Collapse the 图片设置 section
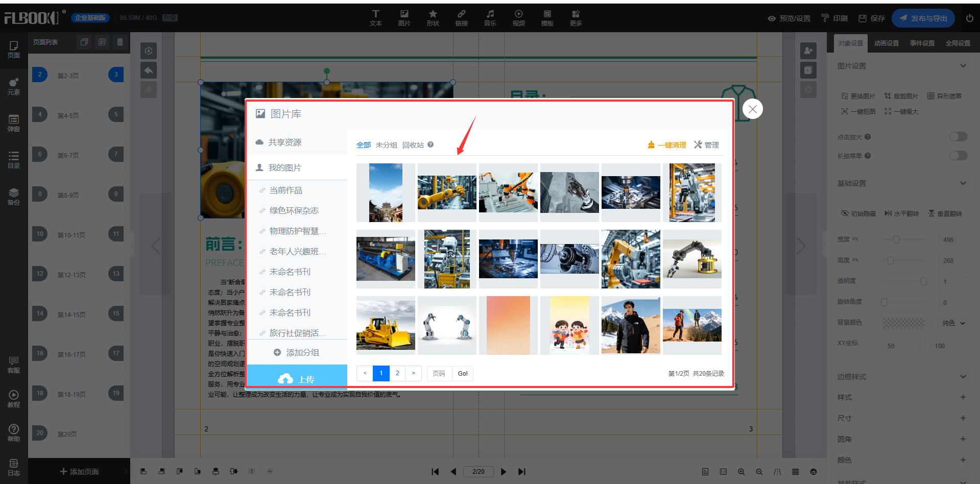980x484 pixels. (x=963, y=66)
